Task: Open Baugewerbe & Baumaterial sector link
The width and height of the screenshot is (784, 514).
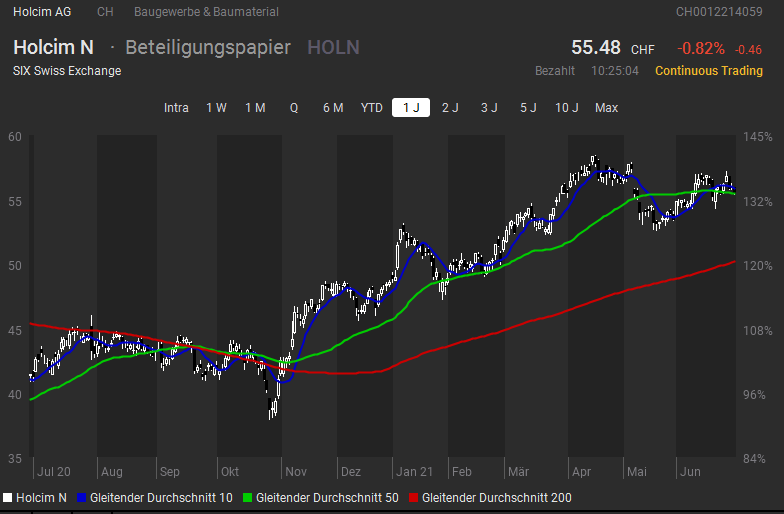Action: (206, 12)
